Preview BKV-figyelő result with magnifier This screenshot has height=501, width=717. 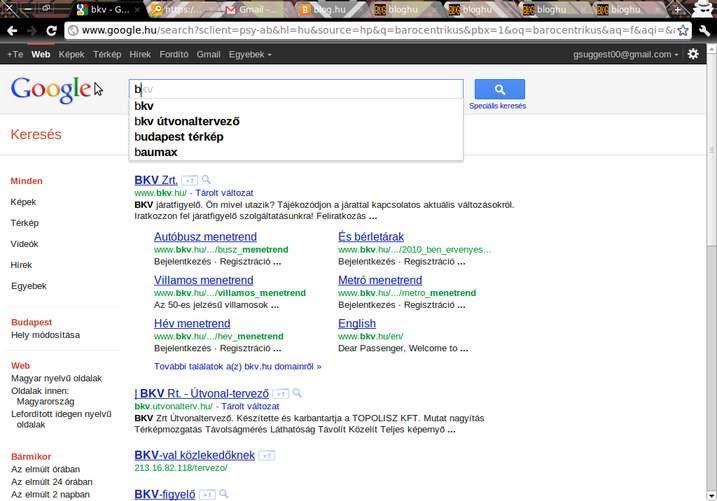(x=224, y=494)
